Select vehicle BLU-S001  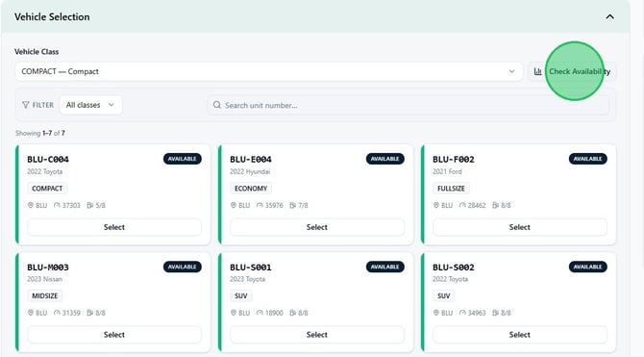(x=317, y=335)
